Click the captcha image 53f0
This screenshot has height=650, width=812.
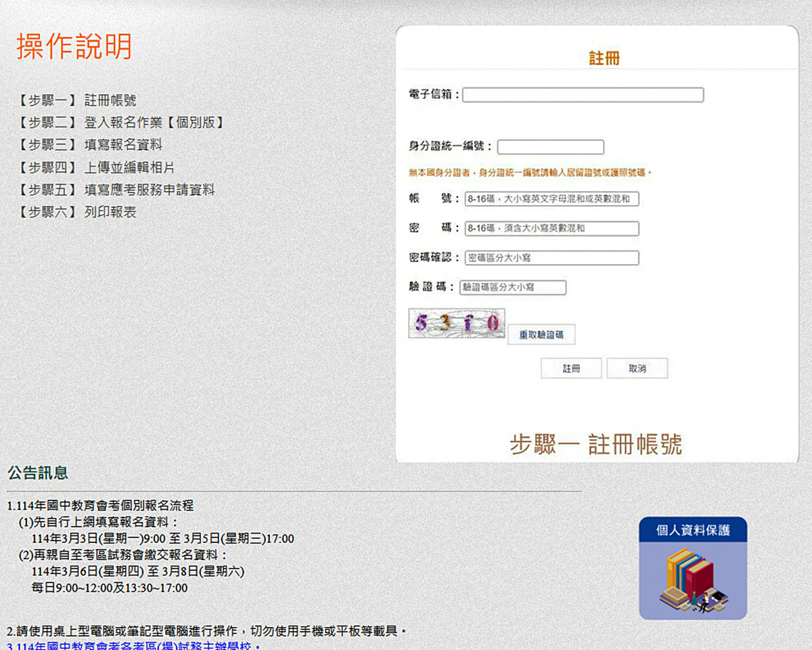point(457,324)
